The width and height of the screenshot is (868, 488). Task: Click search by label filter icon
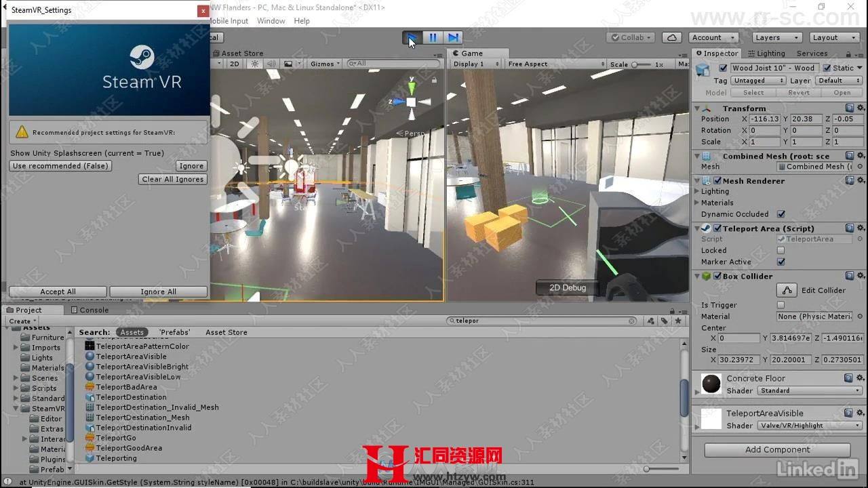point(664,321)
